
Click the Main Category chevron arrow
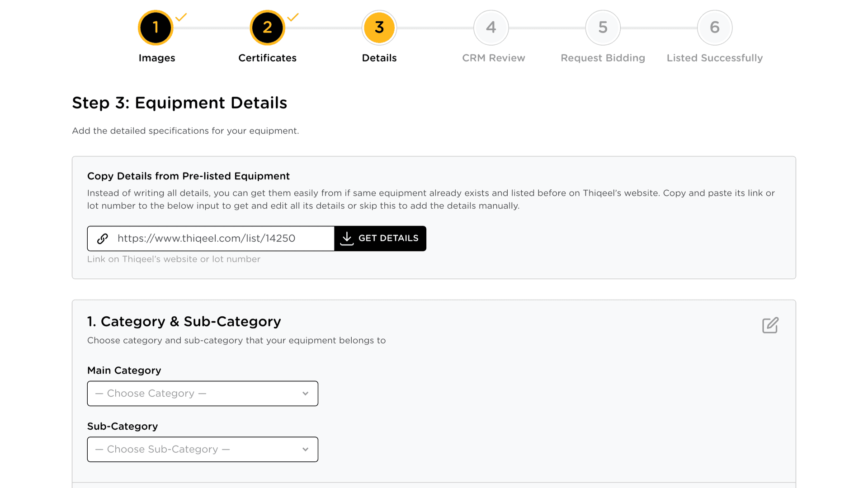click(306, 394)
